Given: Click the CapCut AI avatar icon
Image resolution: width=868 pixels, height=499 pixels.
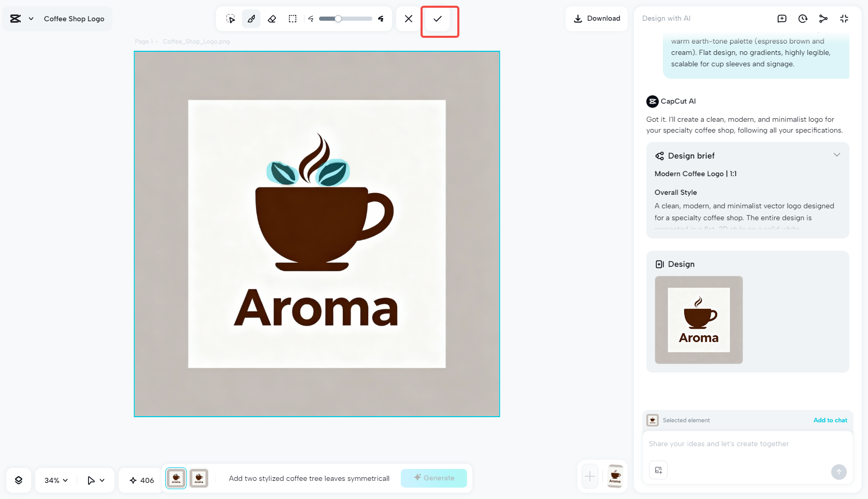Looking at the screenshot, I should [653, 102].
